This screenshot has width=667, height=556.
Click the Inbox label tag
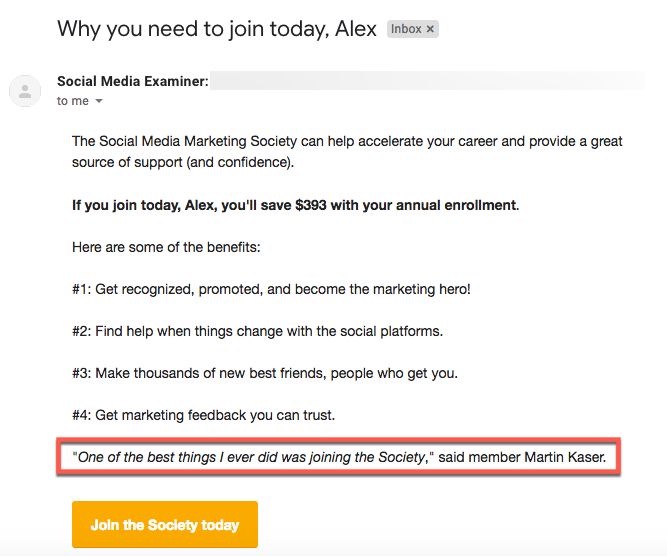click(x=406, y=29)
